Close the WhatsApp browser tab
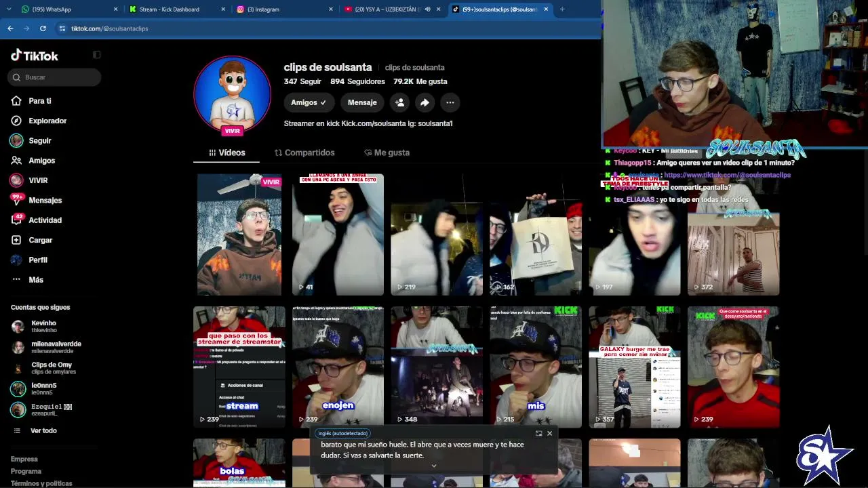The width and height of the screenshot is (868, 488). 115,9
